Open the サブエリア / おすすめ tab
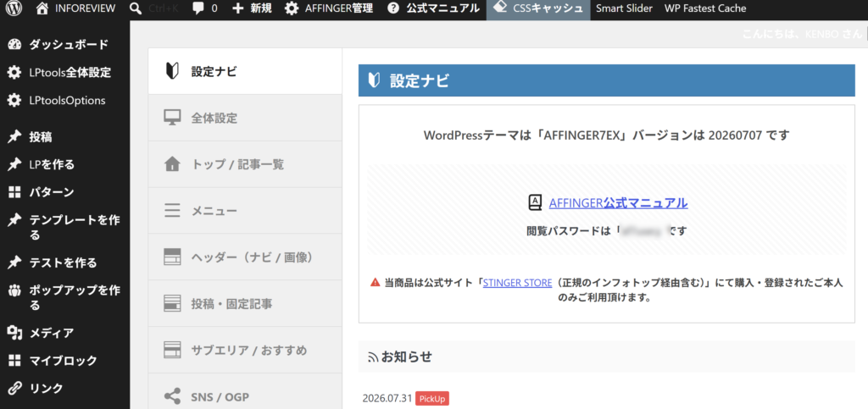Screen dimensions: 868x409 (245, 350)
